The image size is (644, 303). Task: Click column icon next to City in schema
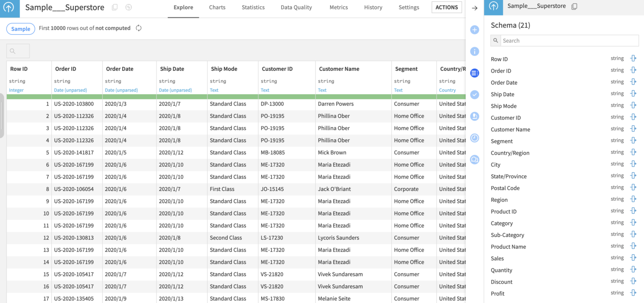pos(633,164)
